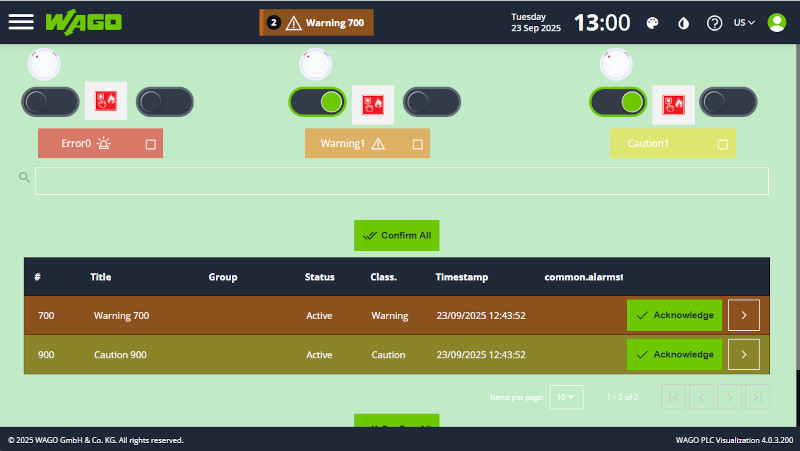Open the hamburger navigation menu
The height and width of the screenshot is (451, 800).
pyautogui.click(x=21, y=22)
